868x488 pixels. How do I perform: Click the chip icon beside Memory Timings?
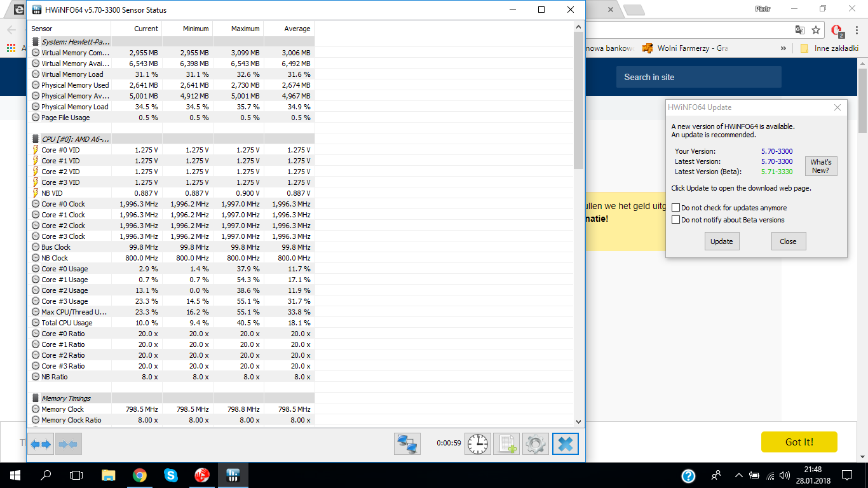36,398
